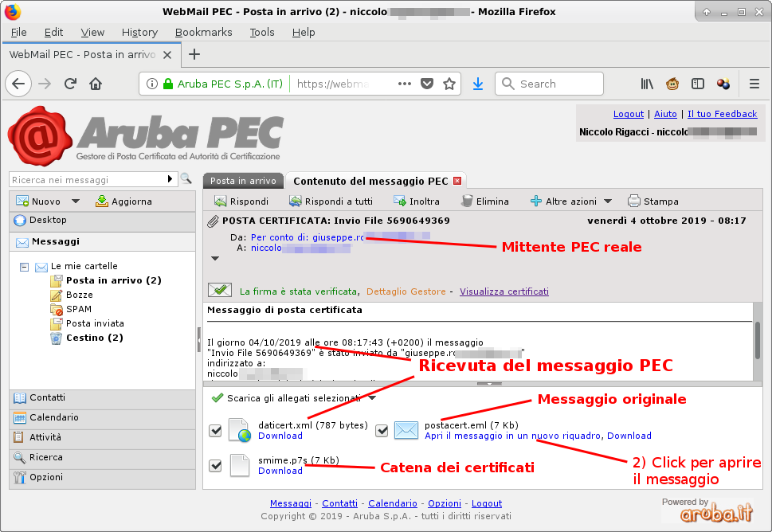Open the page actions three-dots menu
This screenshot has width=772, height=532.
click(405, 84)
